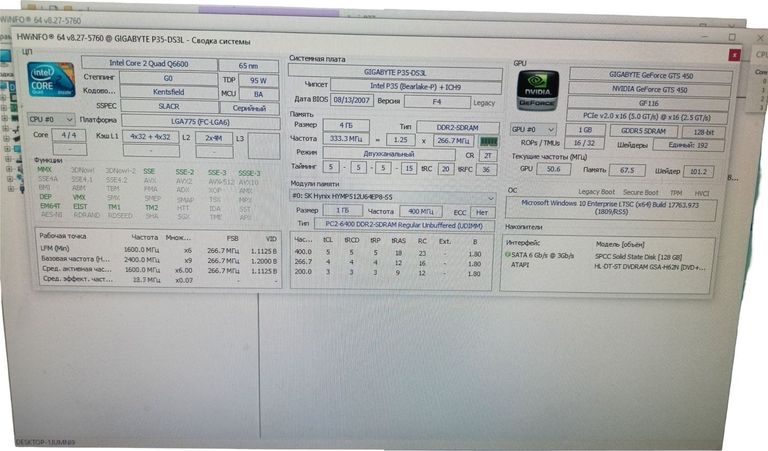Close the system summary with red X
Screen dimensions: 768x451
pyautogui.click(x=735, y=55)
